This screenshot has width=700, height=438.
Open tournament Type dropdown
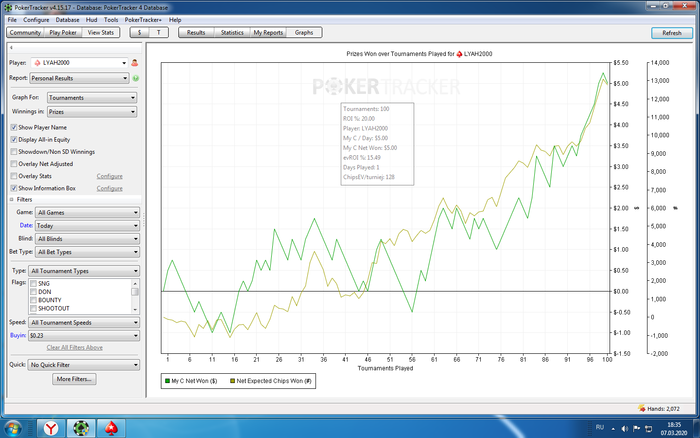coord(84,271)
